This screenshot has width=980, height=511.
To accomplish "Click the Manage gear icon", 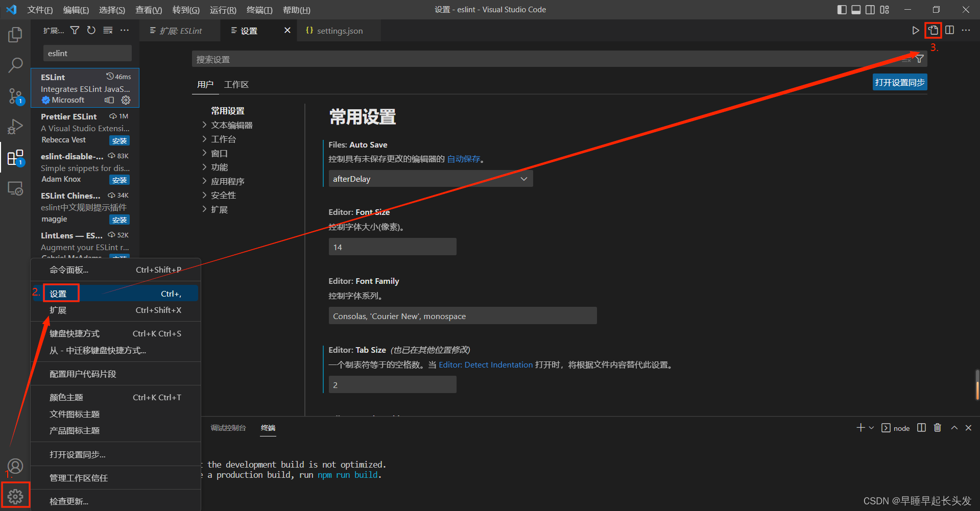I will (15, 496).
